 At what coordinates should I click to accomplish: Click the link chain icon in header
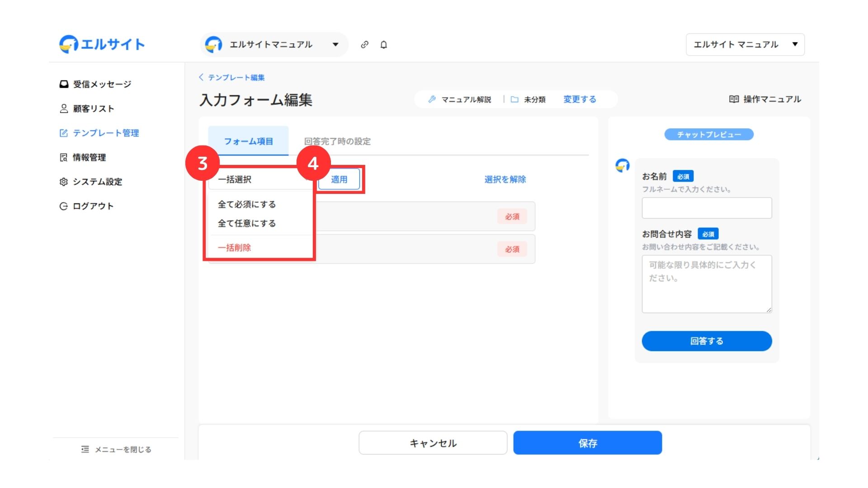(364, 45)
